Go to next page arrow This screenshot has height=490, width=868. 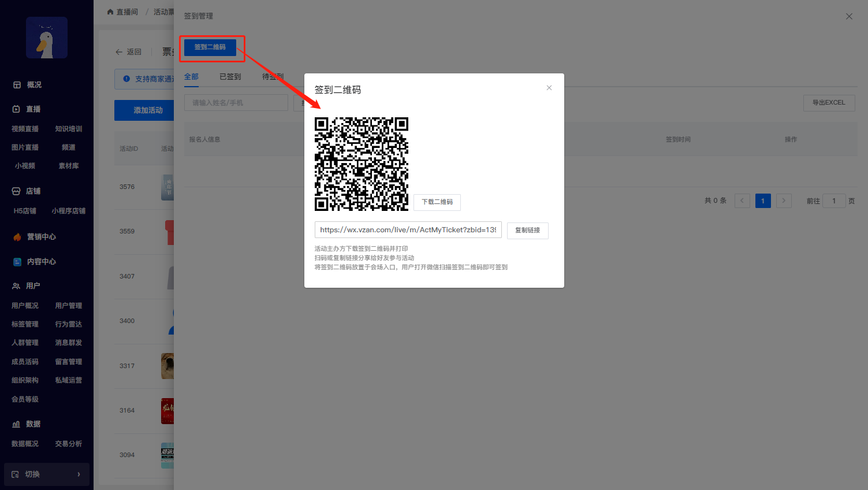(x=784, y=201)
